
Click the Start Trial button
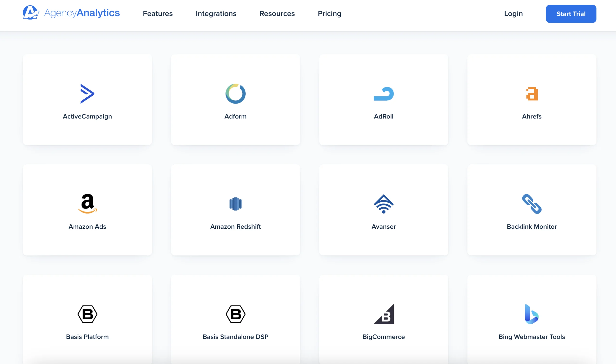coord(571,13)
